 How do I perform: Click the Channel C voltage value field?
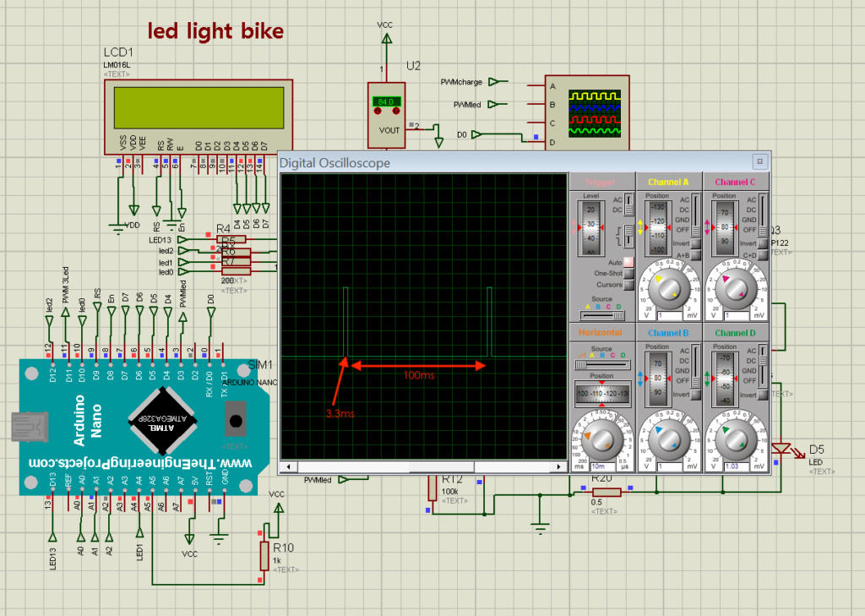click(737, 316)
